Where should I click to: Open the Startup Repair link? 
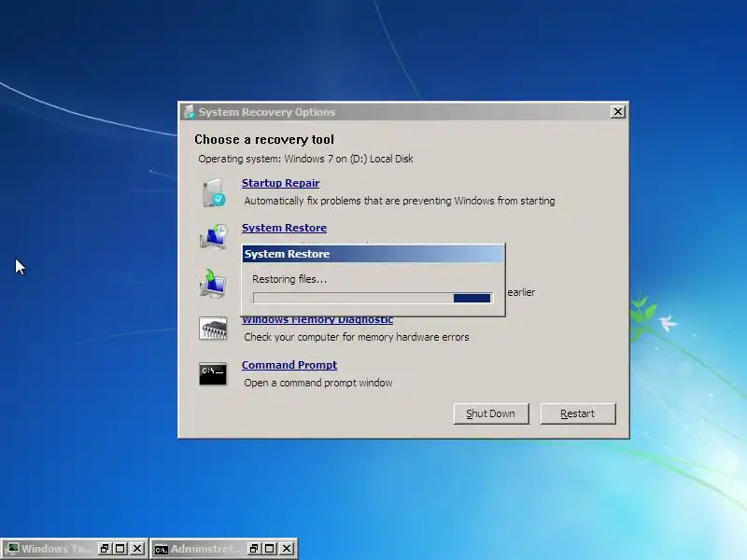tap(280, 183)
